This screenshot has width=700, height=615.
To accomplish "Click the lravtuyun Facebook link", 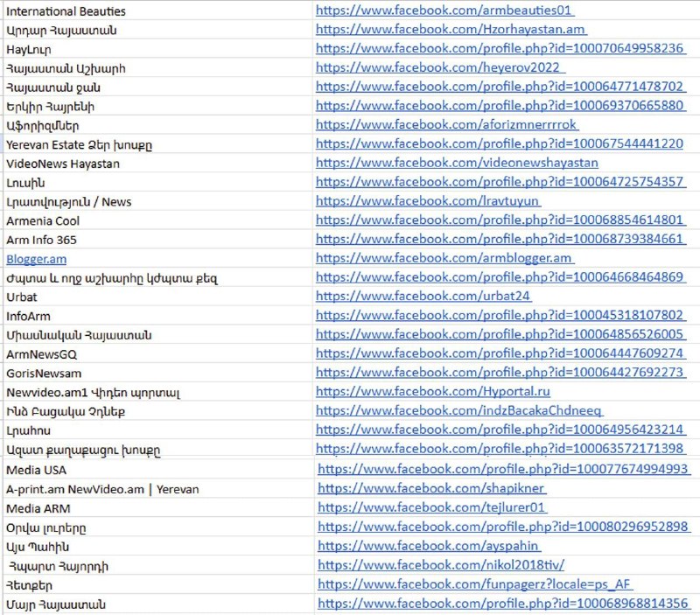I will pos(428,201).
